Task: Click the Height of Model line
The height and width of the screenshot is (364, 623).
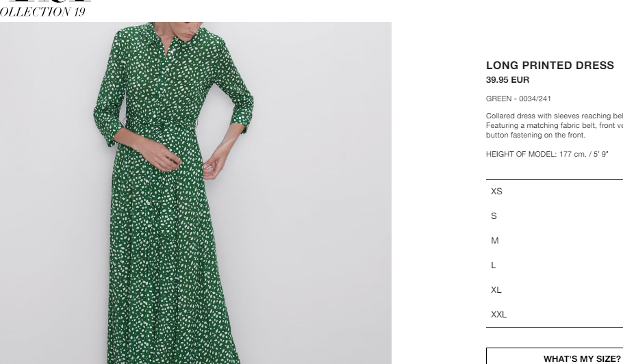Action: (x=547, y=154)
